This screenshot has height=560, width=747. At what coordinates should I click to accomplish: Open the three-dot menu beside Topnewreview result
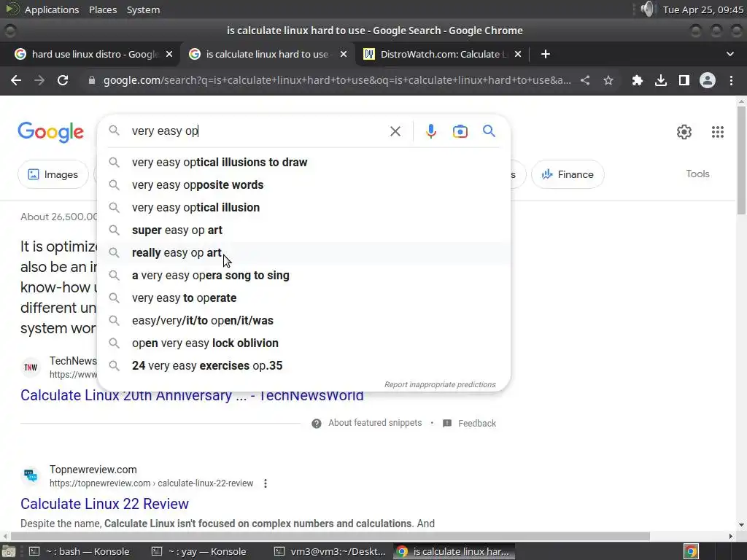[x=266, y=483]
